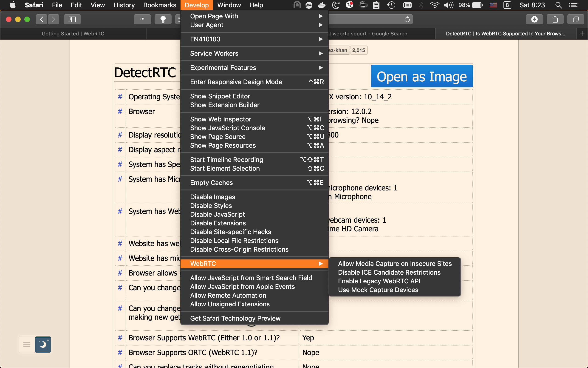Click the clipboard menu bar icon
The width and height of the screenshot is (588, 368).
pos(376,5)
